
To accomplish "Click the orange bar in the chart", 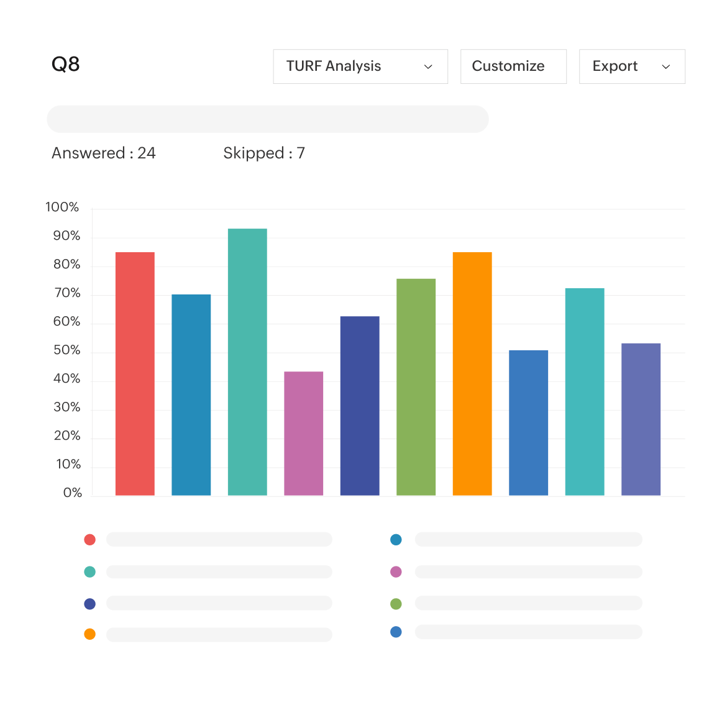I will [x=472, y=373].
